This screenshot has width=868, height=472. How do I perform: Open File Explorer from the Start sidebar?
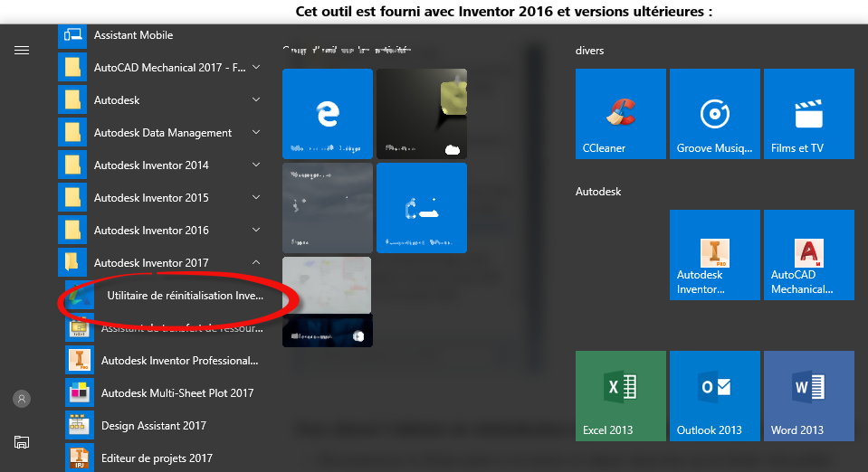(x=22, y=442)
